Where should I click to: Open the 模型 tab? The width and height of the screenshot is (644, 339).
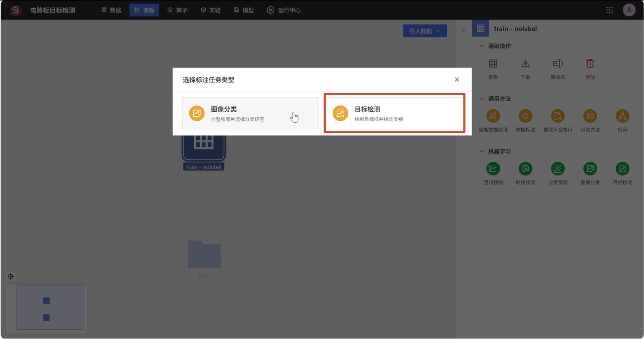243,10
